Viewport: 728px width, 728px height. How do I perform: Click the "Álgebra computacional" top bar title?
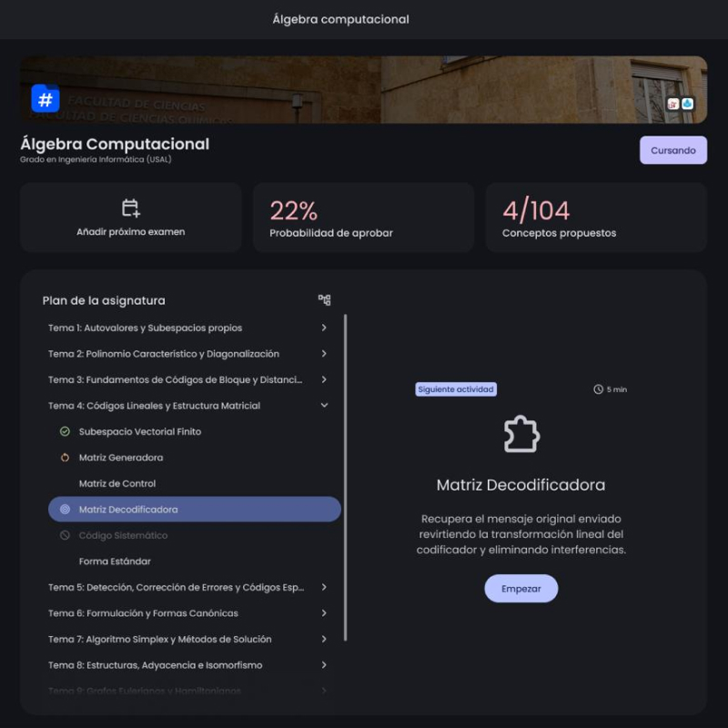340,19
